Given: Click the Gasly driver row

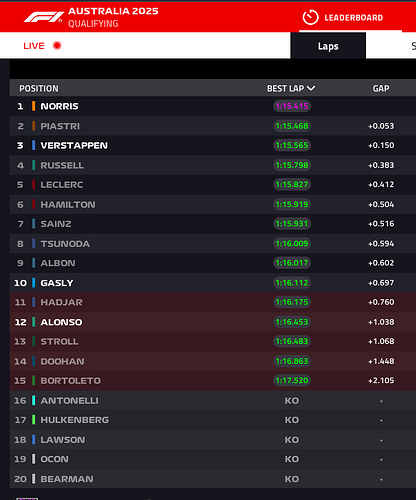Looking at the screenshot, I should 213,283.
